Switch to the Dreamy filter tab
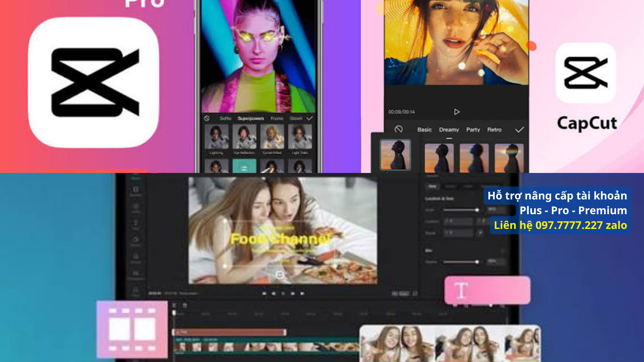 click(449, 130)
